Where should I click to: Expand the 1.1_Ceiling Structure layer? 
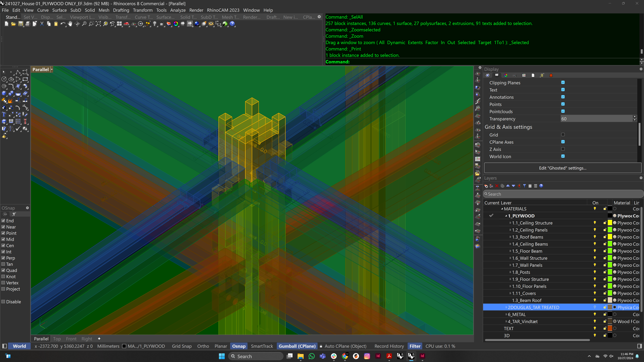(x=510, y=223)
